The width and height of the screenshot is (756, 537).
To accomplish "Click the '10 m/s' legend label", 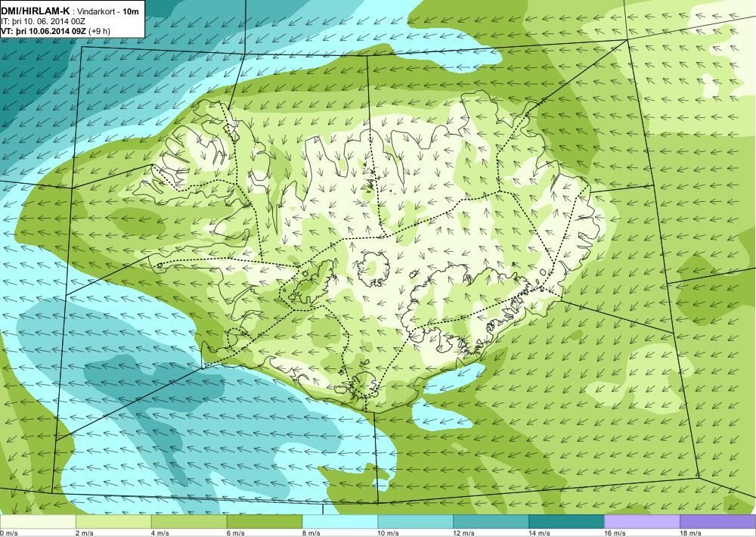I will click(x=389, y=533).
